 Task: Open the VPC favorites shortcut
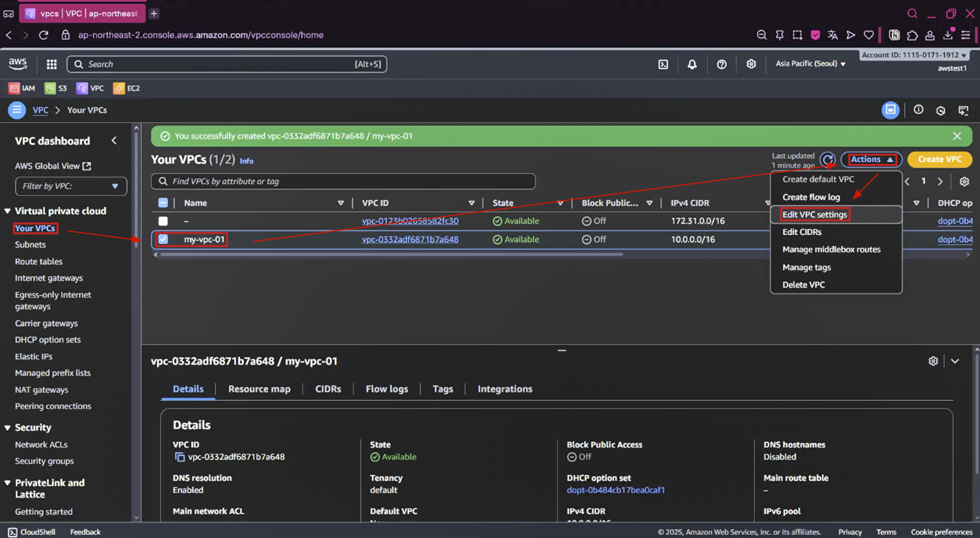tap(90, 88)
